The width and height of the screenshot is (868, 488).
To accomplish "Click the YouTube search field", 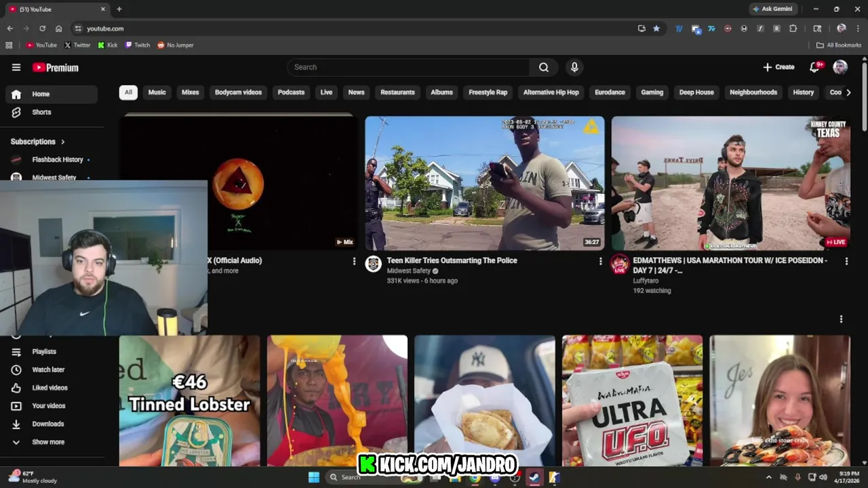I will coord(409,67).
